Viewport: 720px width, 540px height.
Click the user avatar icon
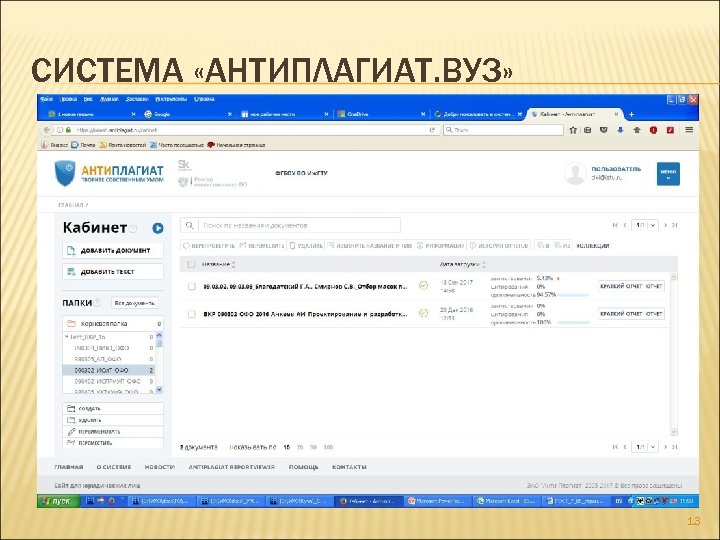point(575,174)
